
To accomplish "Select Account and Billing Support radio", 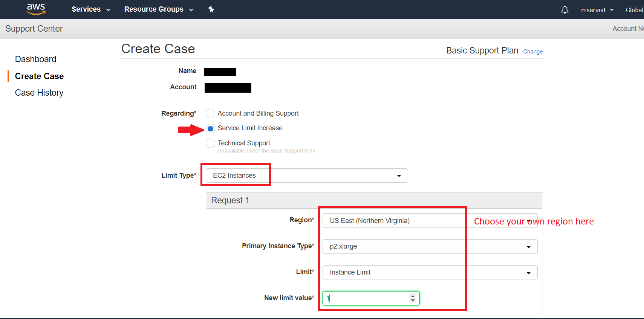I will 210,113.
